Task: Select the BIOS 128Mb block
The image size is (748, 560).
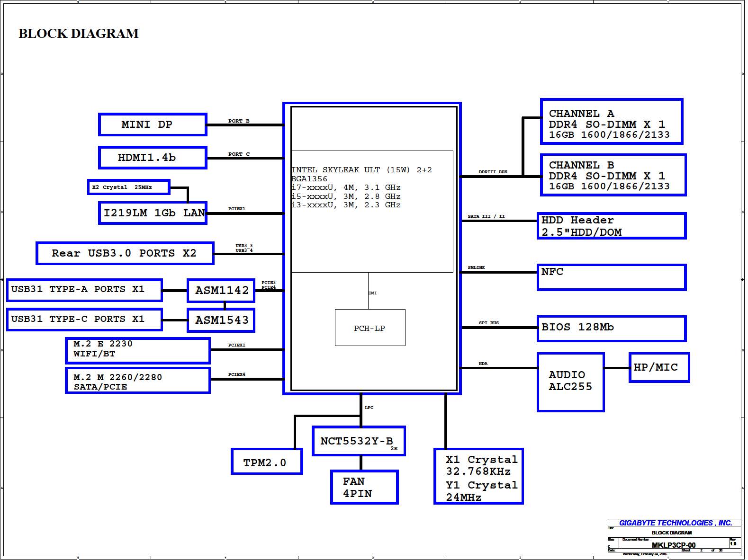Action: pyautogui.click(x=612, y=329)
